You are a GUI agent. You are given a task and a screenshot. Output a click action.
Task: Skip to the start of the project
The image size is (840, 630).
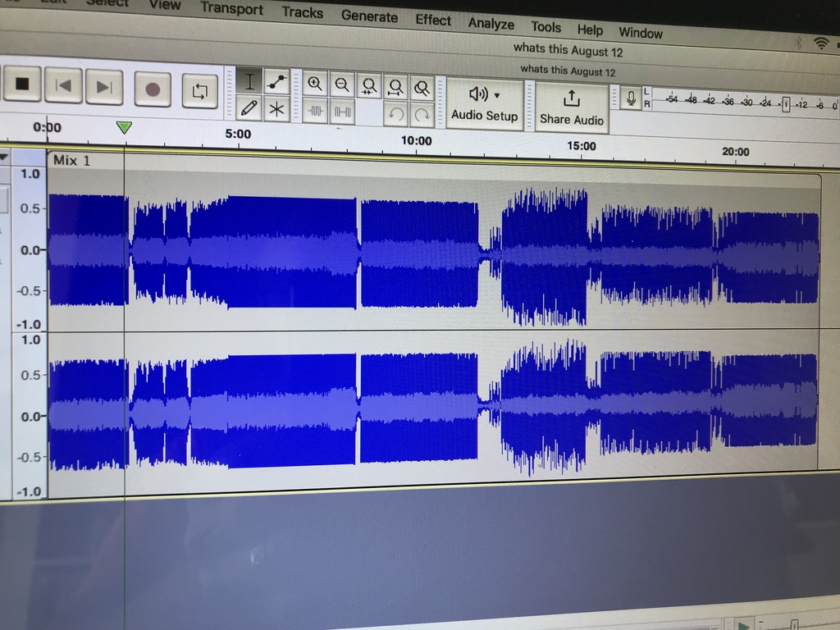point(63,85)
